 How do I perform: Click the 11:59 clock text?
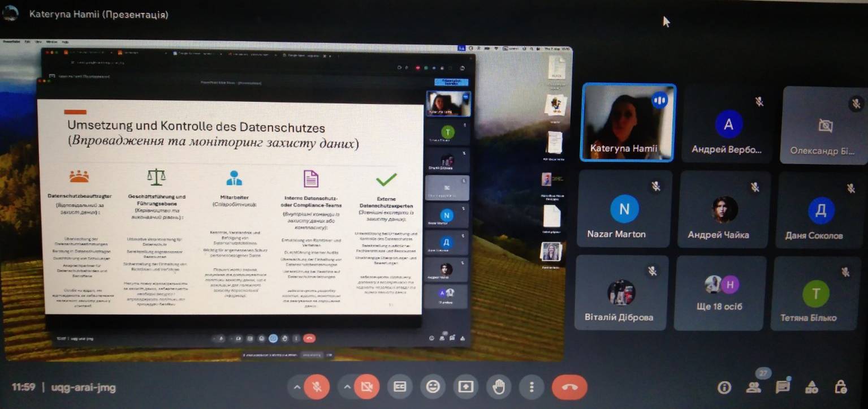point(23,388)
